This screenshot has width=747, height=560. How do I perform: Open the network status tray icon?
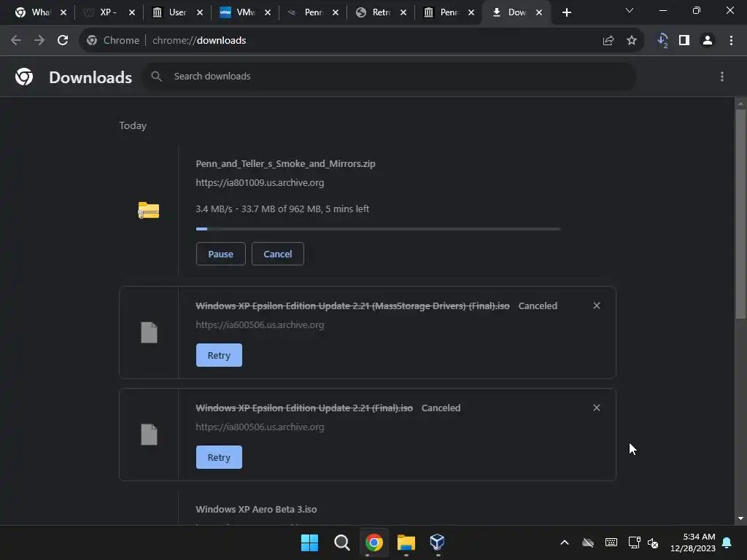(x=634, y=542)
